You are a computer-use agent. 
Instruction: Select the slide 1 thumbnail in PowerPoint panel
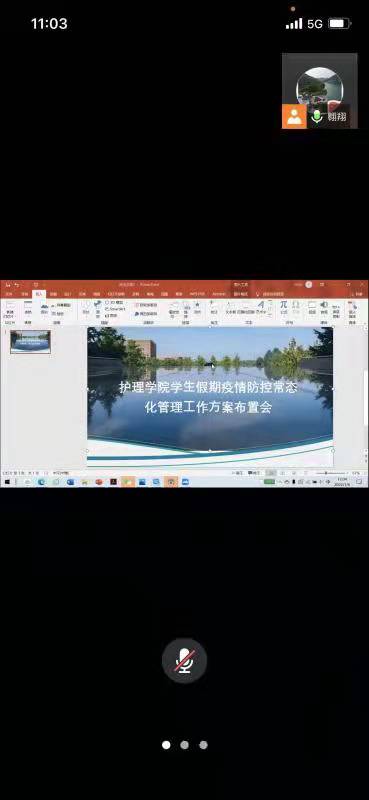[x=30, y=341]
